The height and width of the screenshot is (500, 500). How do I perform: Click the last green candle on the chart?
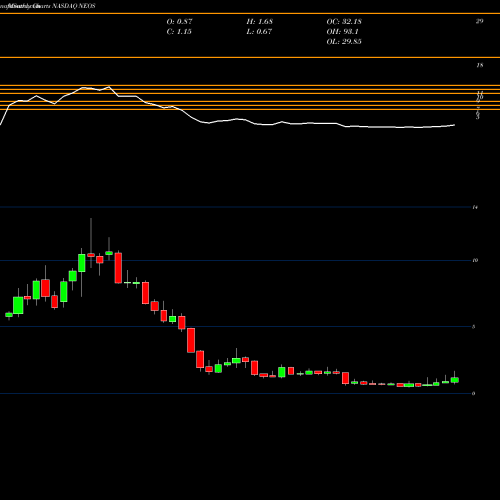coord(455,380)
